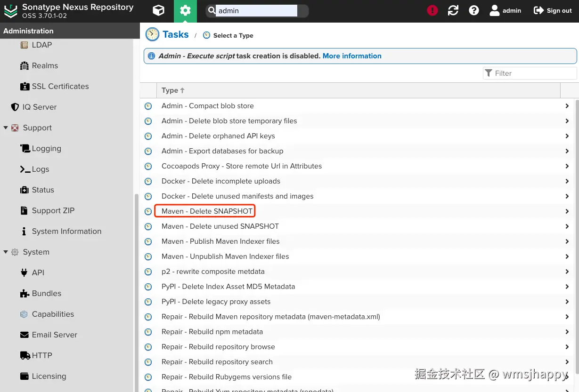This screenshot has width=579, height=392.
Task: Open HTTP under System
Action: pos(42,355)
